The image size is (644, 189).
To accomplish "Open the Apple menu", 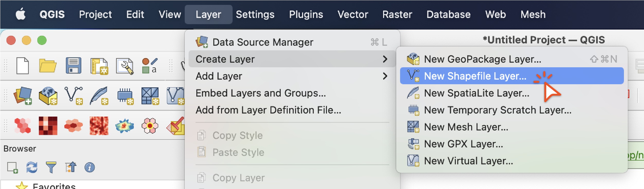I will 21,14.
